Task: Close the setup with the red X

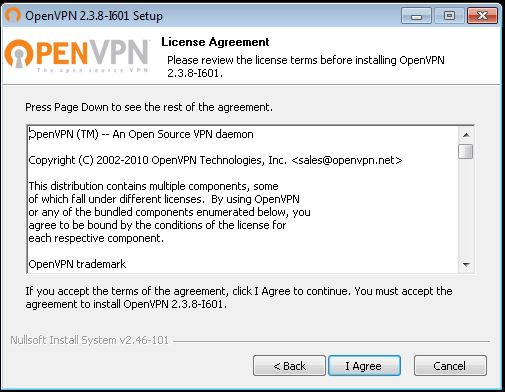Action: click(x=482, y=16)
